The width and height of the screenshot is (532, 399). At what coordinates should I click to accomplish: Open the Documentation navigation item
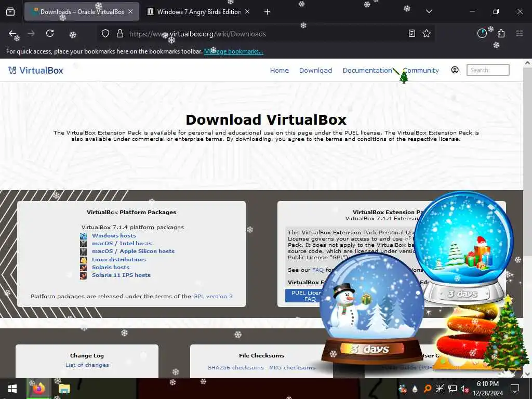click(x=367, y=70)
